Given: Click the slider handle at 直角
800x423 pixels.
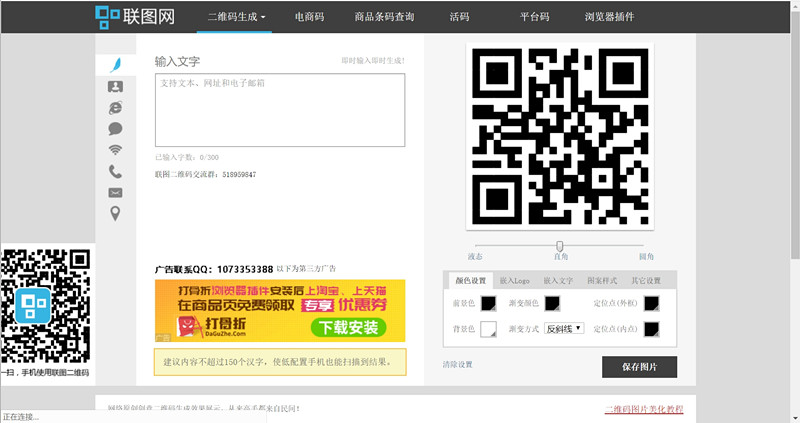Looking at the screenshot, I should (560, 246).
